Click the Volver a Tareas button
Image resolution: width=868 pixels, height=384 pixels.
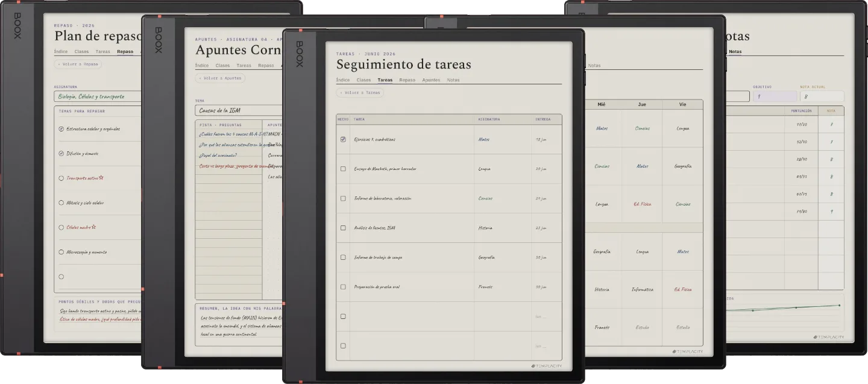[360, 93]
